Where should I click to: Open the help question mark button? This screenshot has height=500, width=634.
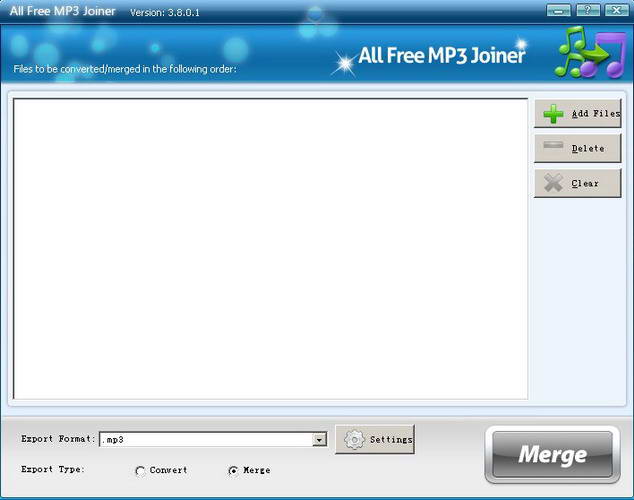[588, 10]
